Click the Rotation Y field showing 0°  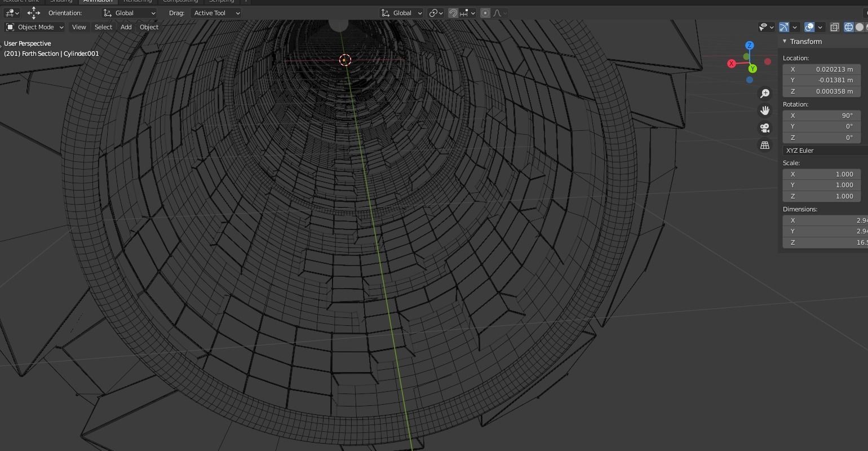[822, 126]
